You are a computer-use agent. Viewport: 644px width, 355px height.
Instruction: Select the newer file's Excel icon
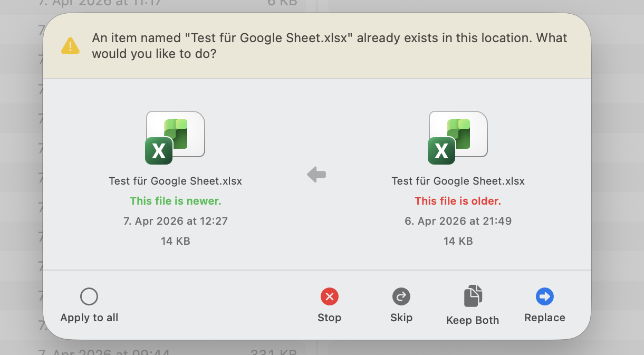[175, 138]
